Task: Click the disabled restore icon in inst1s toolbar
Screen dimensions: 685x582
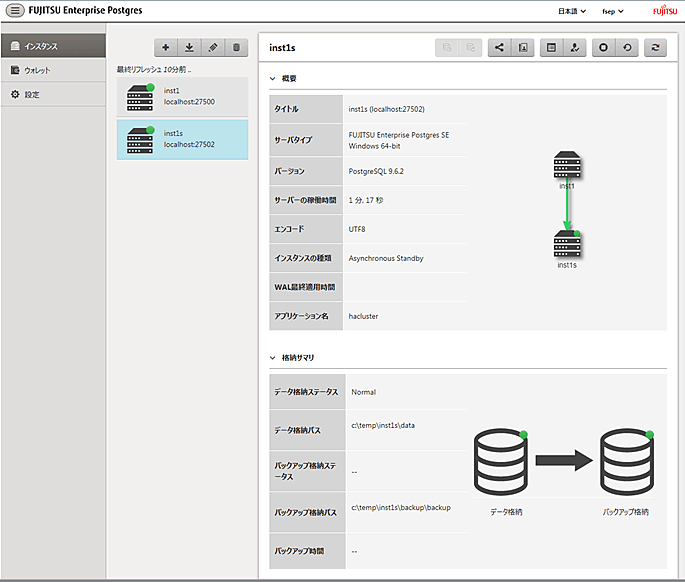Action: (x=470, y=47)
